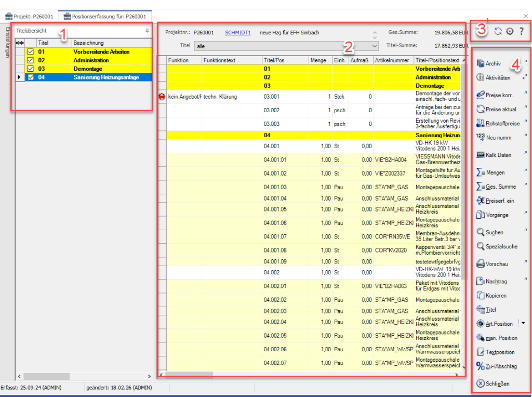This screenshot has width=532, height=397.
Task: Open settings via the gear icon
Action: pyautogui.click(x=510, y=31)
